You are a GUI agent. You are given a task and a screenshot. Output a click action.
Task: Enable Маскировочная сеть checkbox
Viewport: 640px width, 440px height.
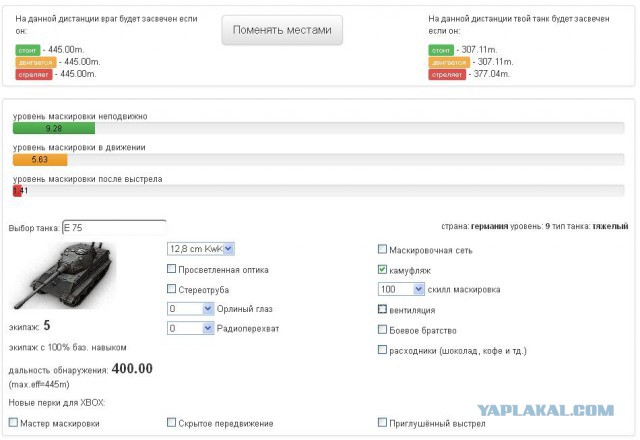click(x=382, y=249)
